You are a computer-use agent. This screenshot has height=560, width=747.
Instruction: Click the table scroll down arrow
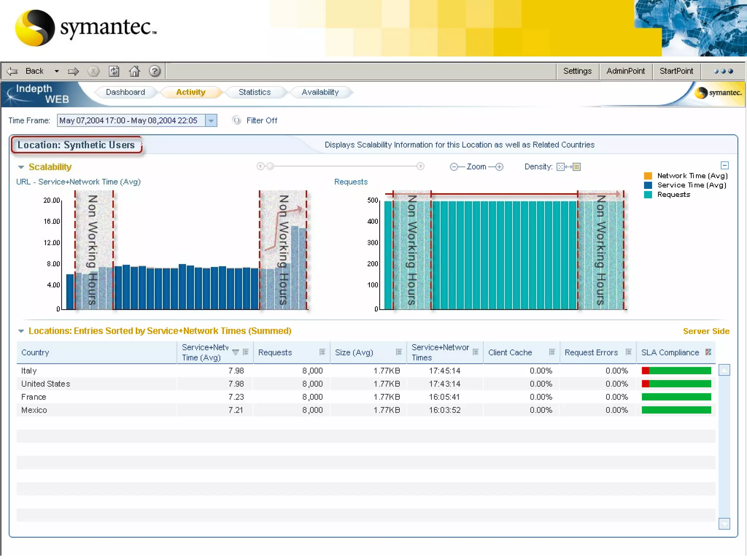724,524
